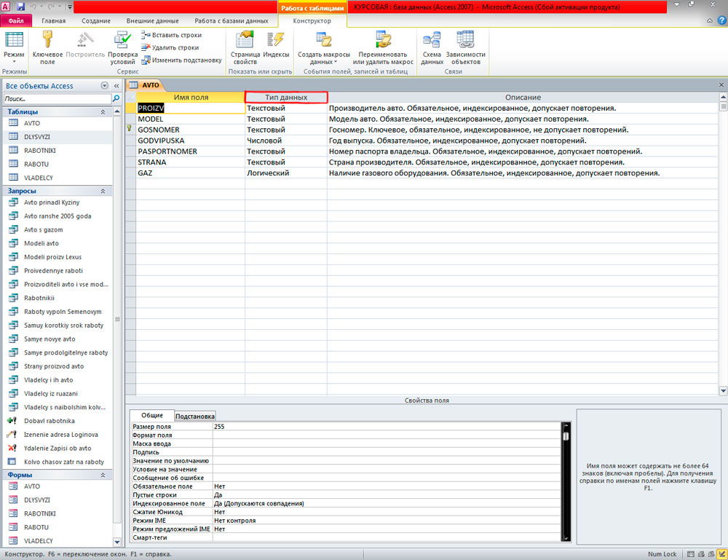The height and width of the screenshot is (560, 728).
Task: Switch to the Создание ribbon tab
Action: [96, 21]
